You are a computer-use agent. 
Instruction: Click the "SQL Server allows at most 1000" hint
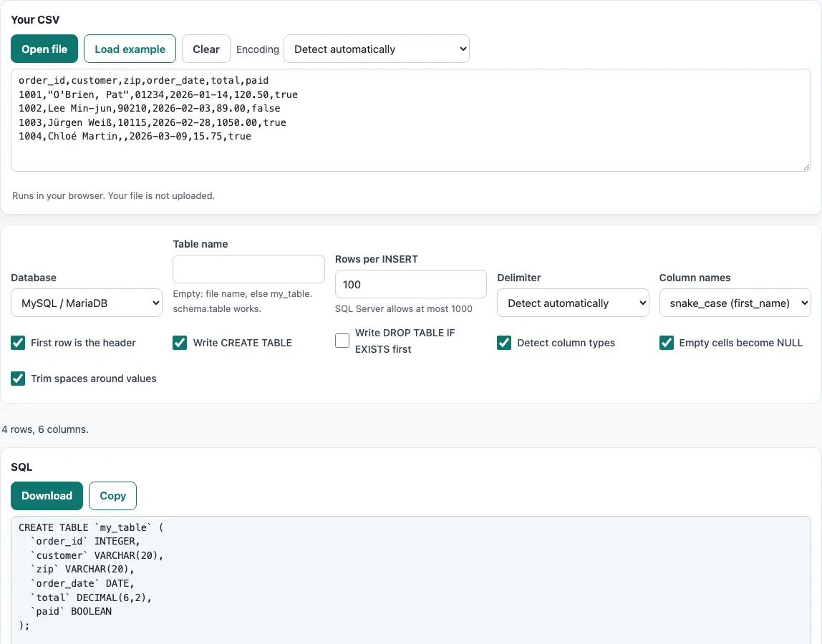[x=404, y=308]
